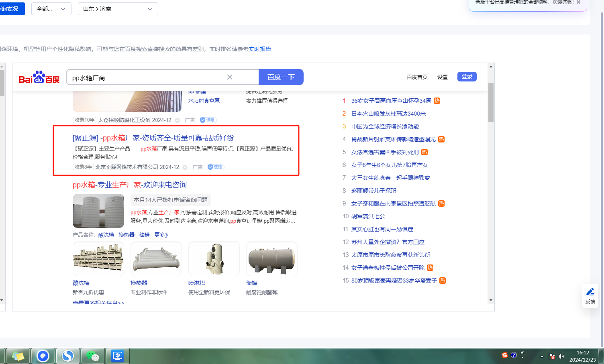Screen dimensions: 604x364
Task: Click the blue help question mark tray icon
Action: [514, 355]
